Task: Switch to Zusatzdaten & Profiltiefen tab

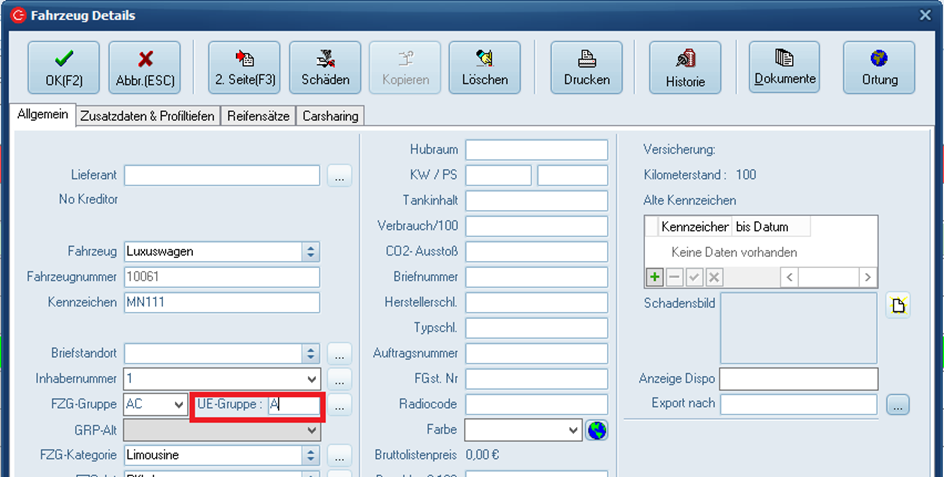Action: click(x=147, y=116)
